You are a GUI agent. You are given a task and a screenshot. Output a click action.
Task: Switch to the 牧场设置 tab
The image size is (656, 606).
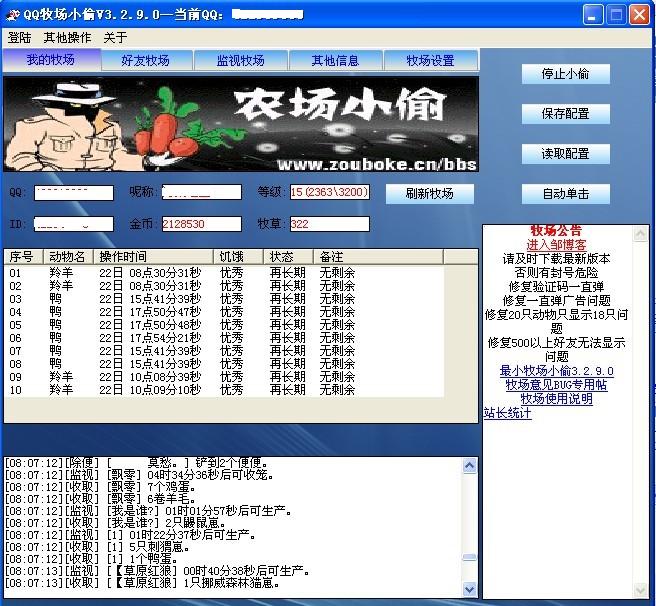tap(430, 61)
